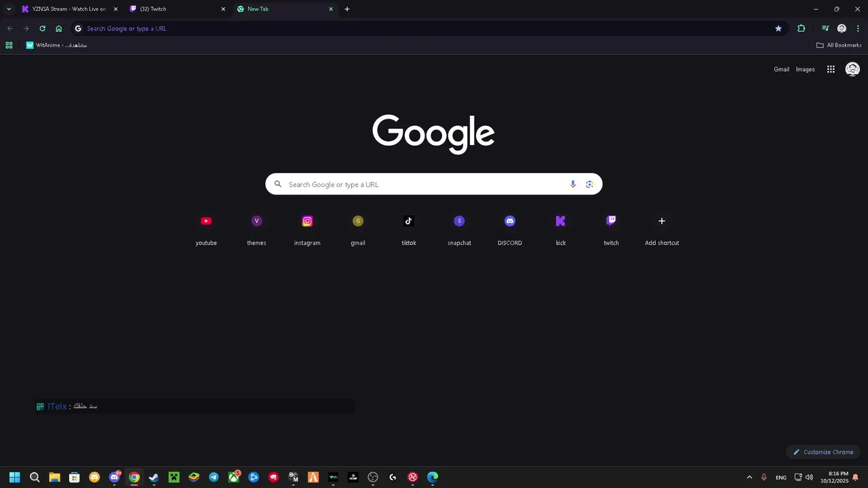This screenshot has height=488, width=868.
Task: Open Telegram from the taskbar
Action: click(214, 477)
